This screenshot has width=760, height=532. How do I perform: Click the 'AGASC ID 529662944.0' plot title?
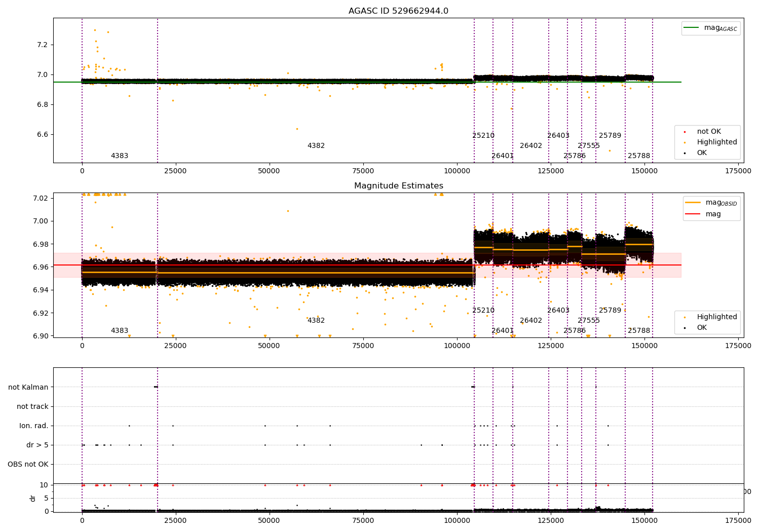(x=398, y=11)
